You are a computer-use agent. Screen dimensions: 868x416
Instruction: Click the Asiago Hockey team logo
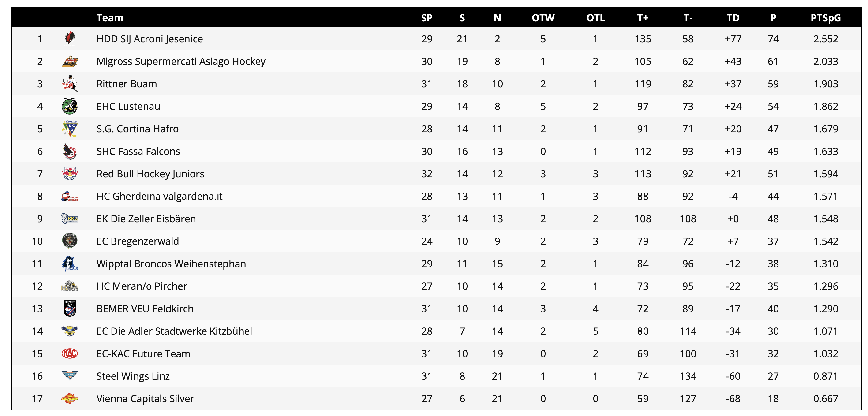[70, 61]
